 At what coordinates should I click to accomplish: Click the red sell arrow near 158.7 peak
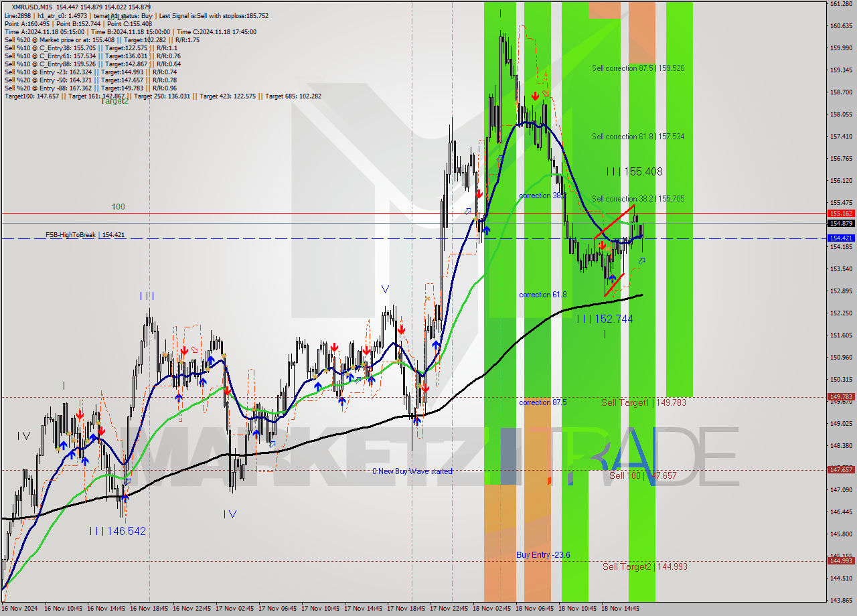[535, 97]
